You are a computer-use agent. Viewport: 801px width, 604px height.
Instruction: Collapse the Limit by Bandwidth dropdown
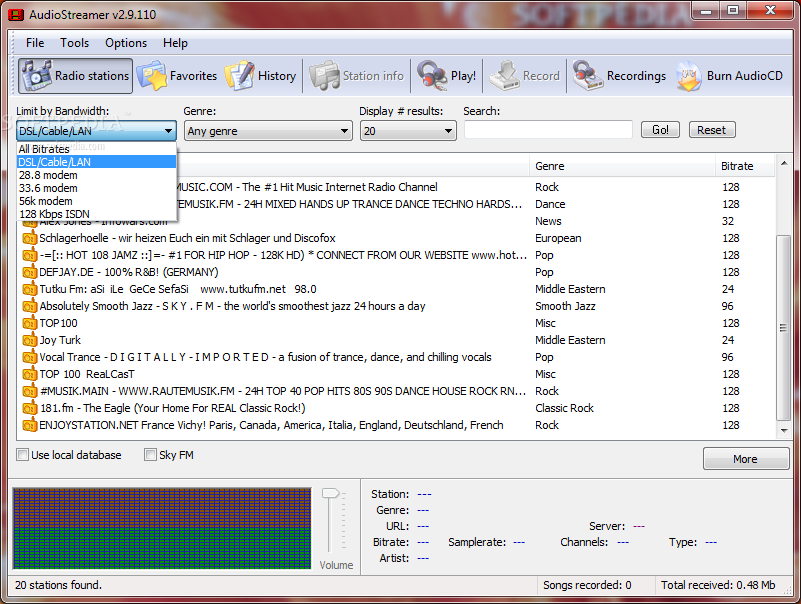pos(168,131)
